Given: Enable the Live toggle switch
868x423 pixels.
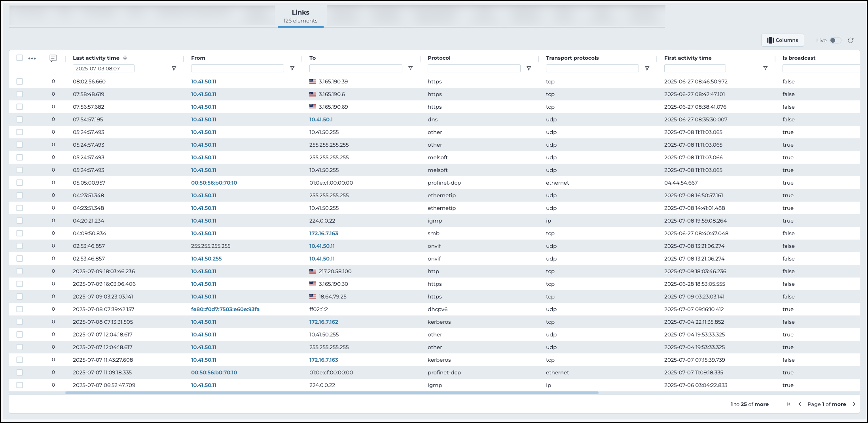Looking at the screenshot, I should (x=835, y=40).
